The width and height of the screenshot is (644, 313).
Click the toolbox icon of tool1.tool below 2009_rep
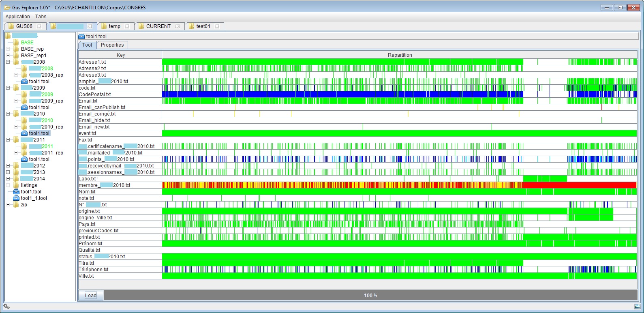coord(24,107)
